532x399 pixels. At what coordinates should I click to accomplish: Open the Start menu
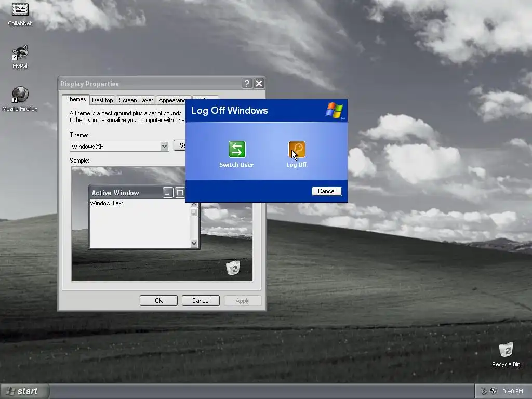[x=24, y=391]
